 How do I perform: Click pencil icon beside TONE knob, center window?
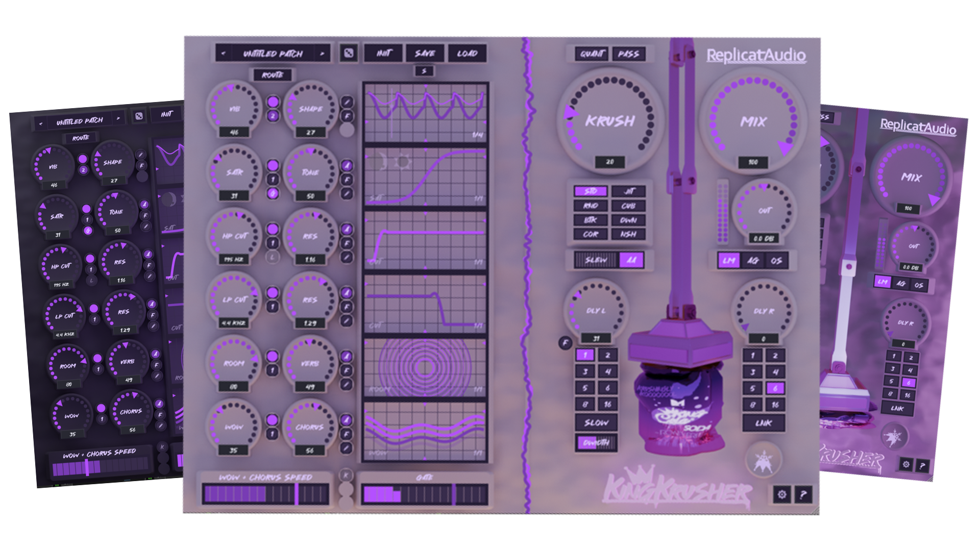[347, 193]
